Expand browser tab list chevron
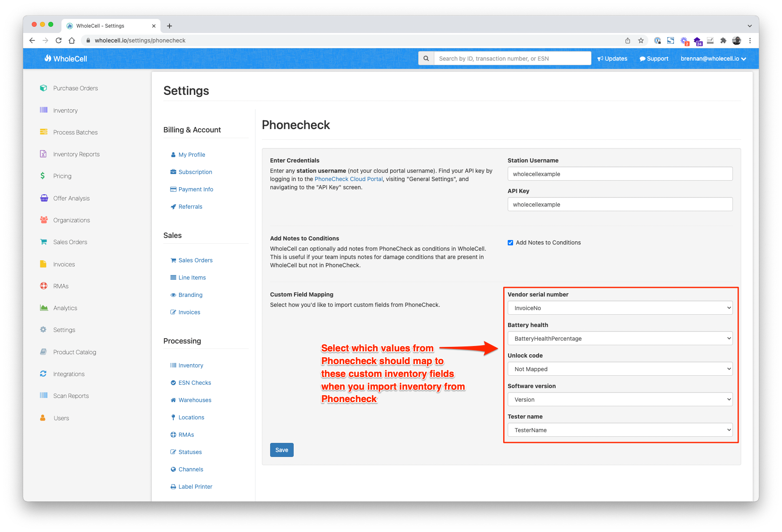Image resolution: width=782 pixels, height=532 pixels. click(x=749, y=26)
